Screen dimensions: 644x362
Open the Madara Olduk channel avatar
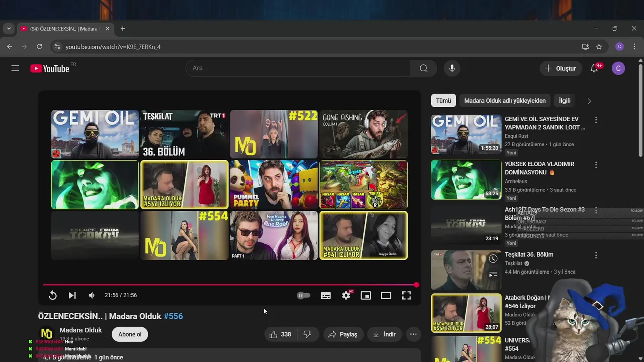46,334
